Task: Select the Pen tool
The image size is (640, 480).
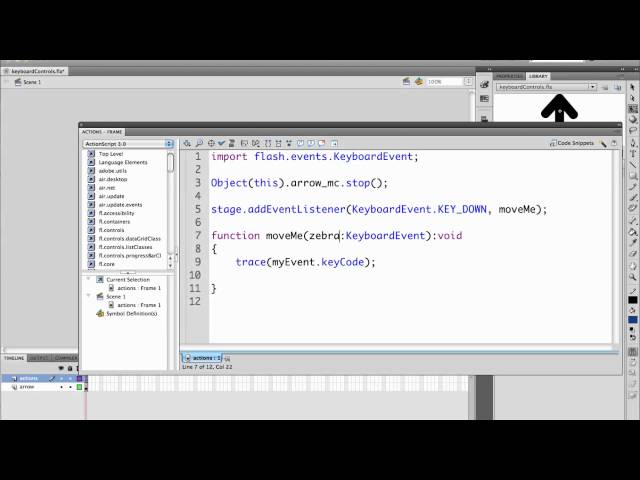Action: (633, 143)
